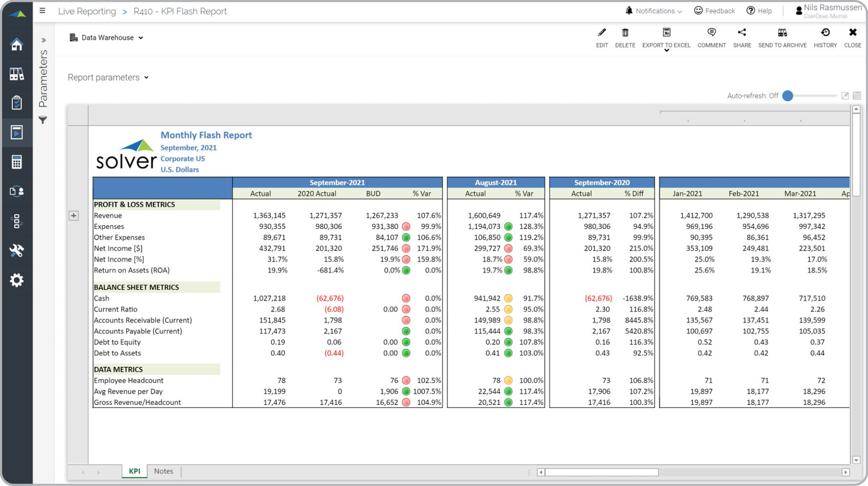This screenshot has width=868, height=486.
Task: Select the KPI sheet tab
Action: pos(134,471)
